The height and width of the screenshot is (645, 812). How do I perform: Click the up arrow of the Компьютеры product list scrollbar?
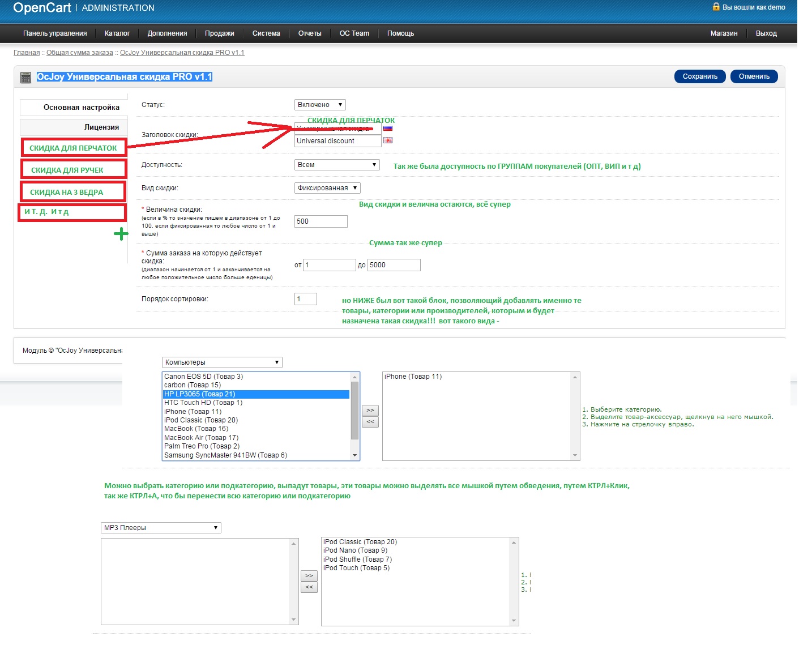click(355, 377)
